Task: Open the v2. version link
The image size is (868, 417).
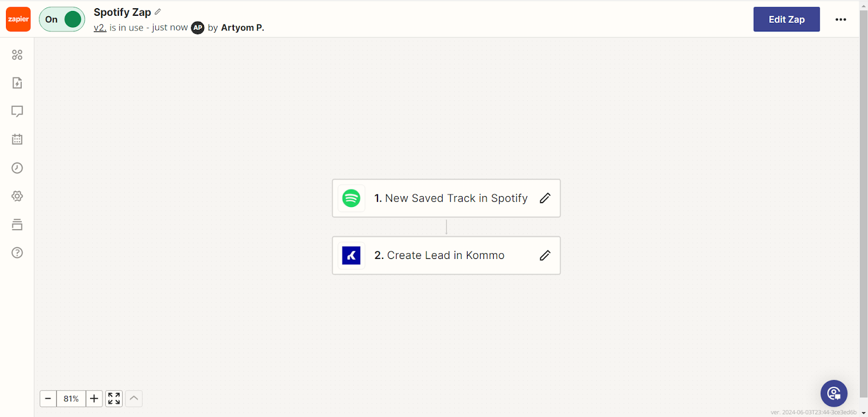Action: click(x=100, y=28)
